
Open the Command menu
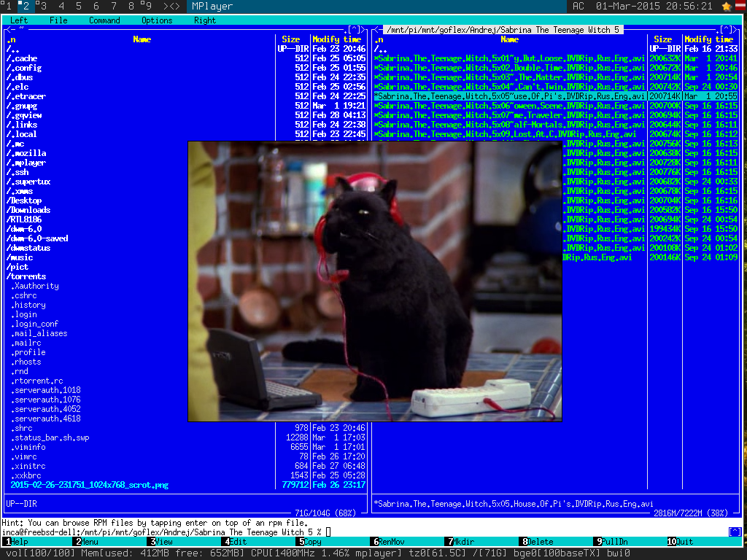[x=104, y=20]
